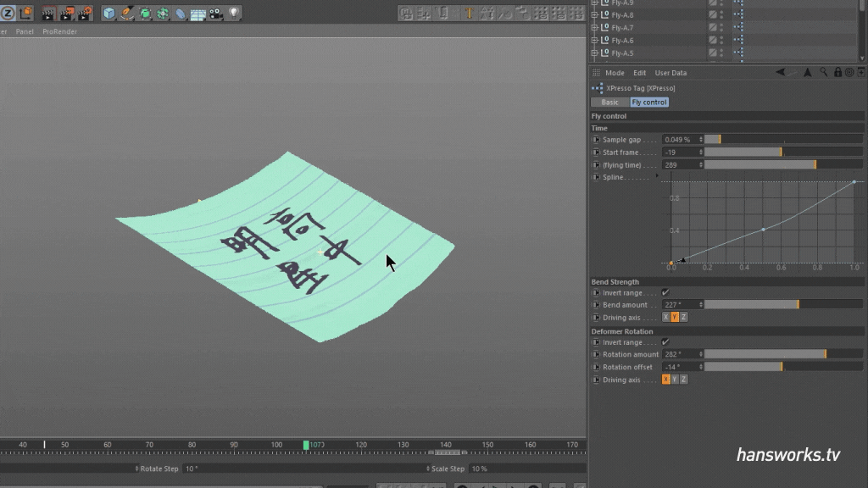Open the green array modeling icon
Image resolution: width=868 pixels, height=488 pixels.
click(x=163, y=14)
